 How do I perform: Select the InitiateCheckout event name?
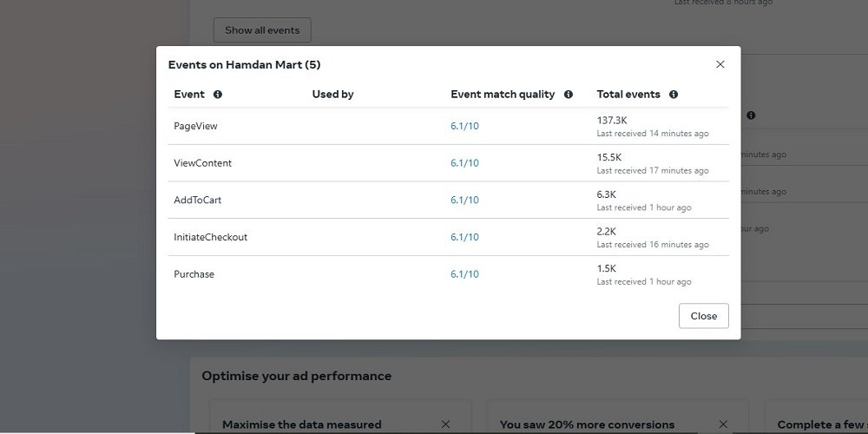tap(210, 238)
